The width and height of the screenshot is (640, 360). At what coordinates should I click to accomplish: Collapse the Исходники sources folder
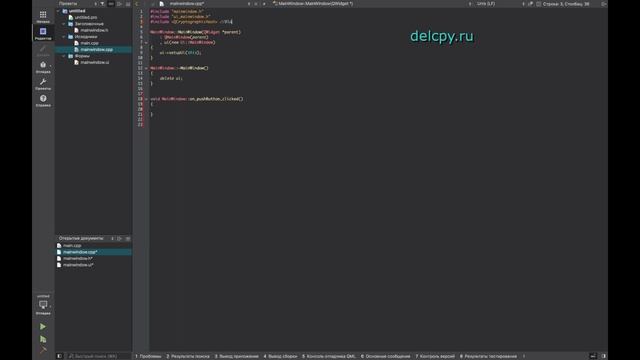64,37
